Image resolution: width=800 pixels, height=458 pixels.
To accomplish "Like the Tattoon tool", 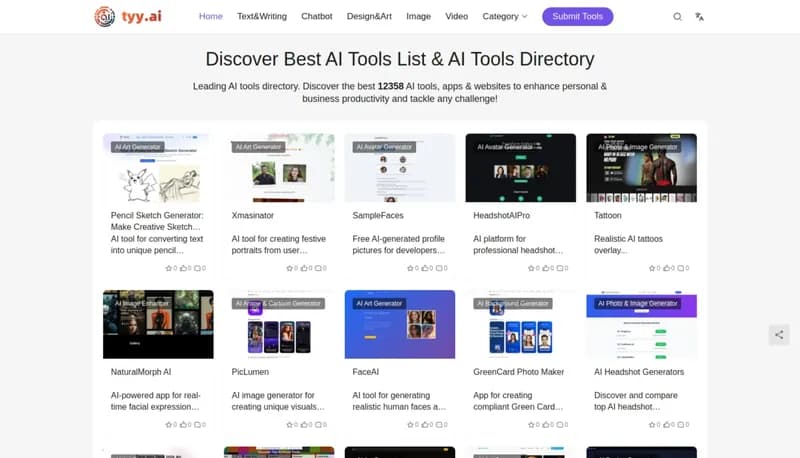I will (667, 268).
